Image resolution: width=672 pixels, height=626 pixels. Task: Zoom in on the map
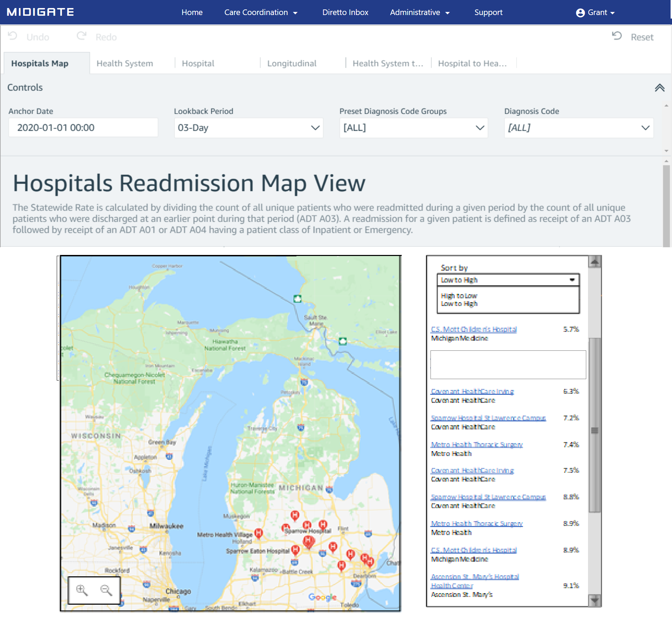[x=82, y=590]
